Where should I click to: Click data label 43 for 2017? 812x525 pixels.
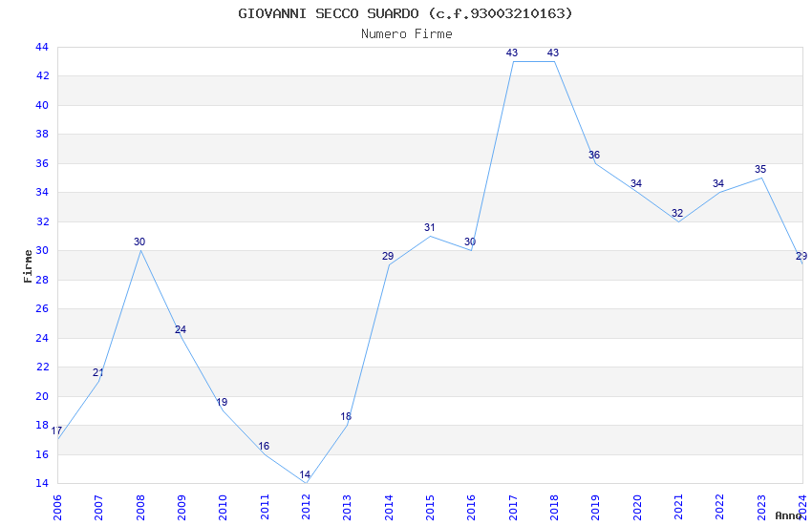[512, 52]
